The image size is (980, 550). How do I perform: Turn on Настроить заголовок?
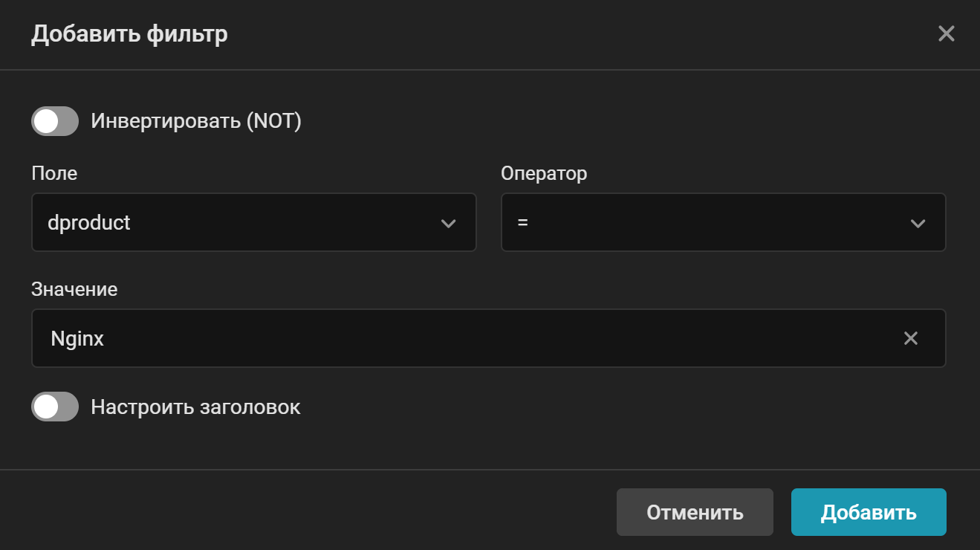point(54,407)
